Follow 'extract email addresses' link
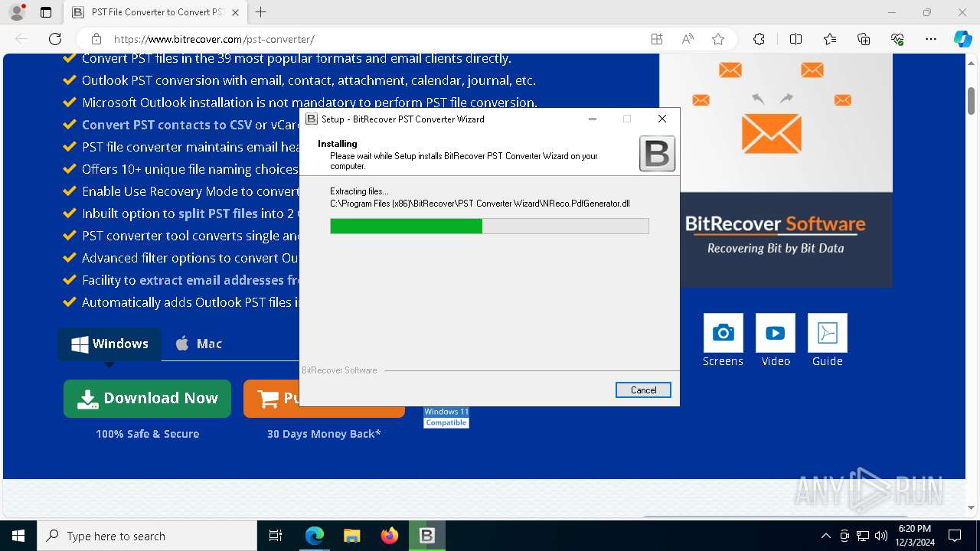 click(219, 280)
